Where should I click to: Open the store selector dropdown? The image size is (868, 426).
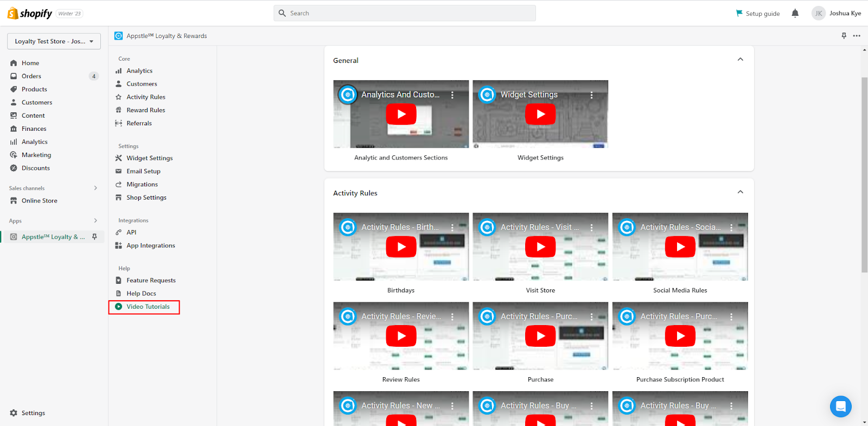click(x=54, y=41)
